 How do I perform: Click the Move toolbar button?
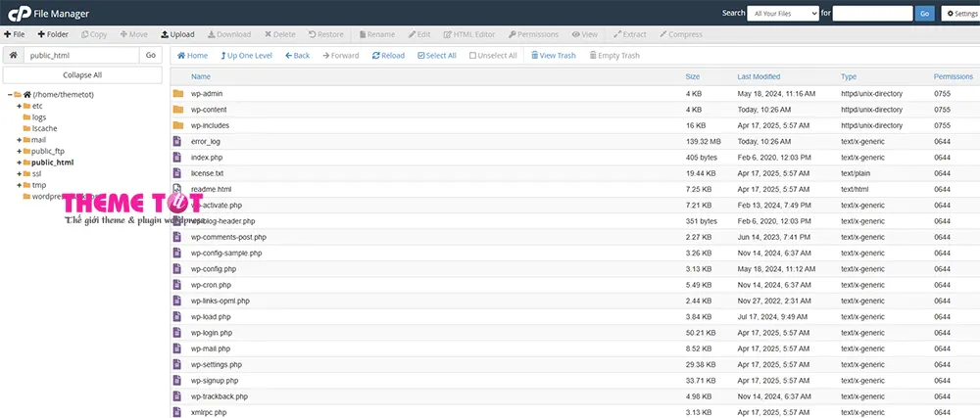point(133,34)
